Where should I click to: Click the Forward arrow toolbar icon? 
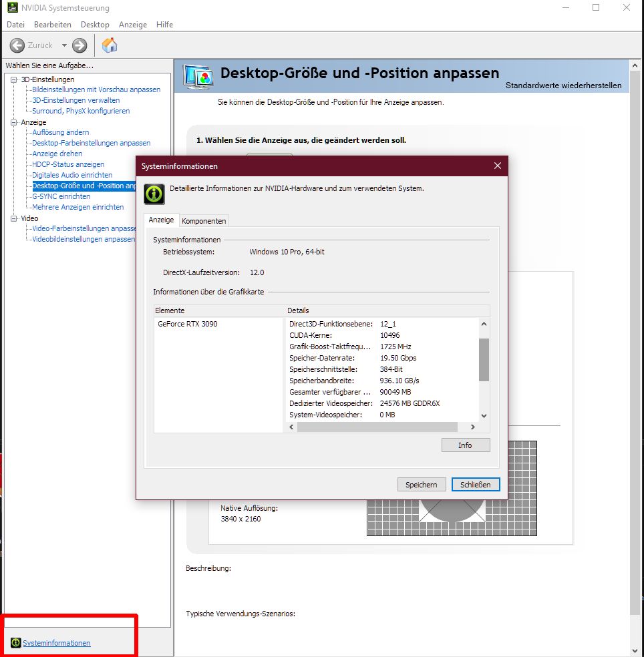(x=79, y=45)
